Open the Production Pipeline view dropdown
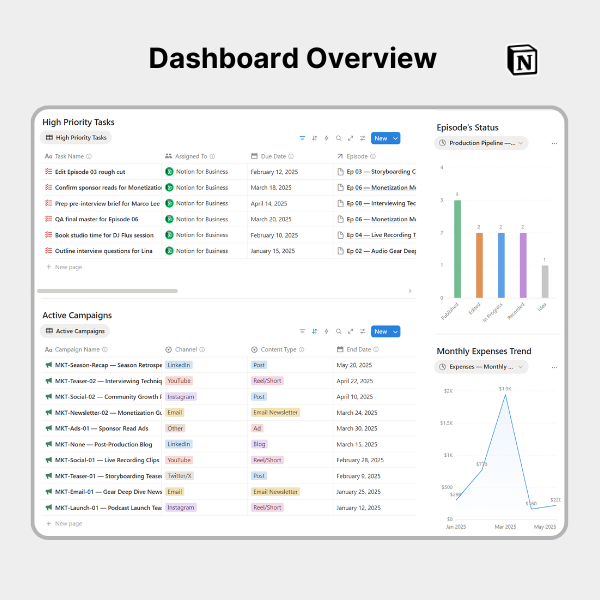600x600 pixels. pos(481,143)
